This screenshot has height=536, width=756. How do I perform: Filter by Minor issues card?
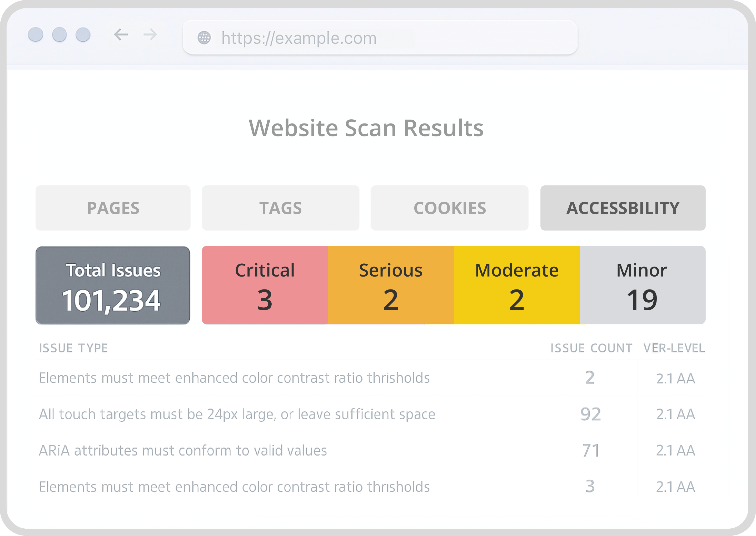(643, 285)
